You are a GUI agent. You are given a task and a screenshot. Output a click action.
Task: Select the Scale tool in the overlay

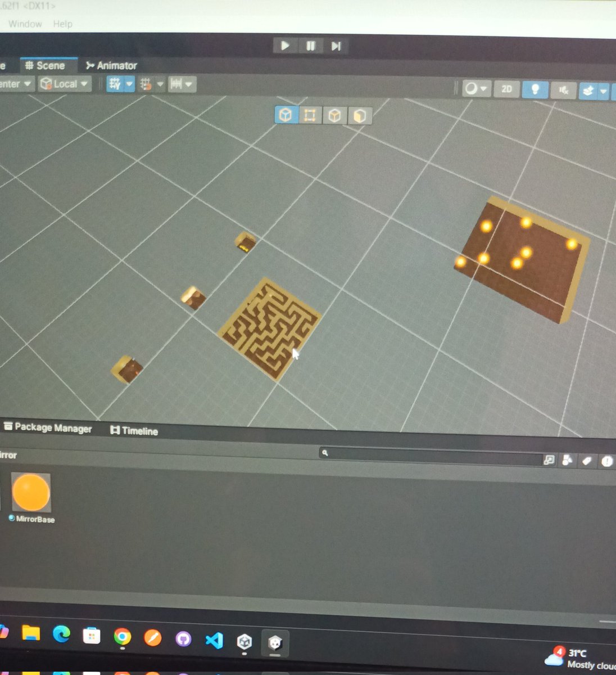[x=359, y=115]
